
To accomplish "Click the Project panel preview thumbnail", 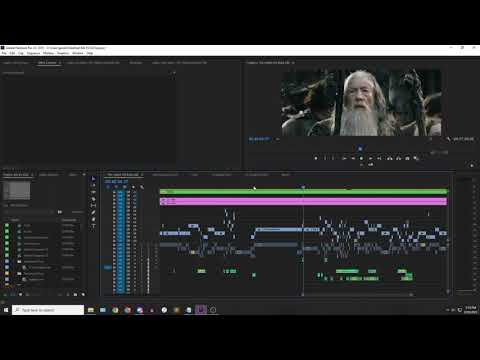I will (16, 190).
